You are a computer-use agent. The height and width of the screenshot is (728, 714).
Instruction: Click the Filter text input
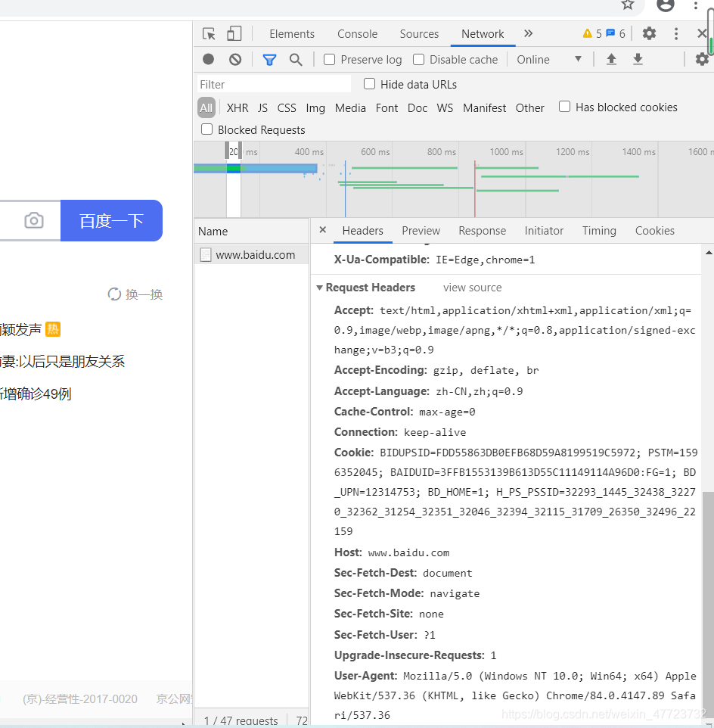click(274, 84)
